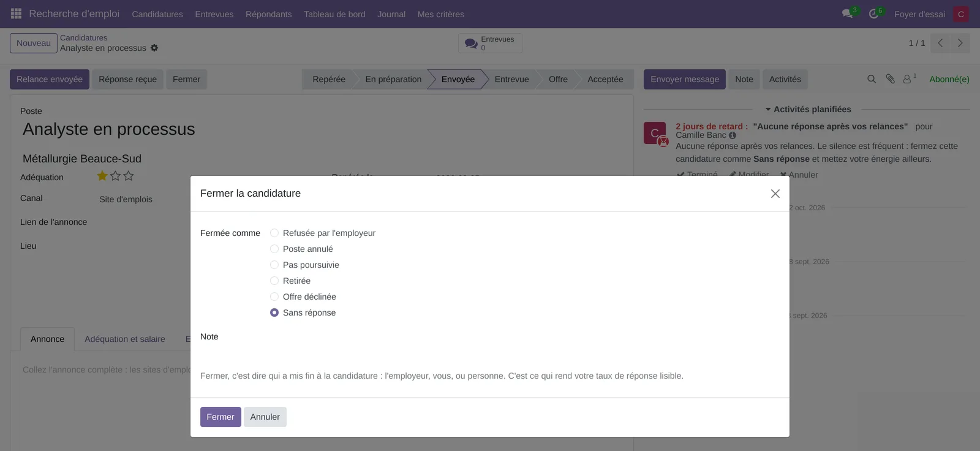
Task: Open the Mes critères menu
Action: pyautogui.click(x=441, y=14)
